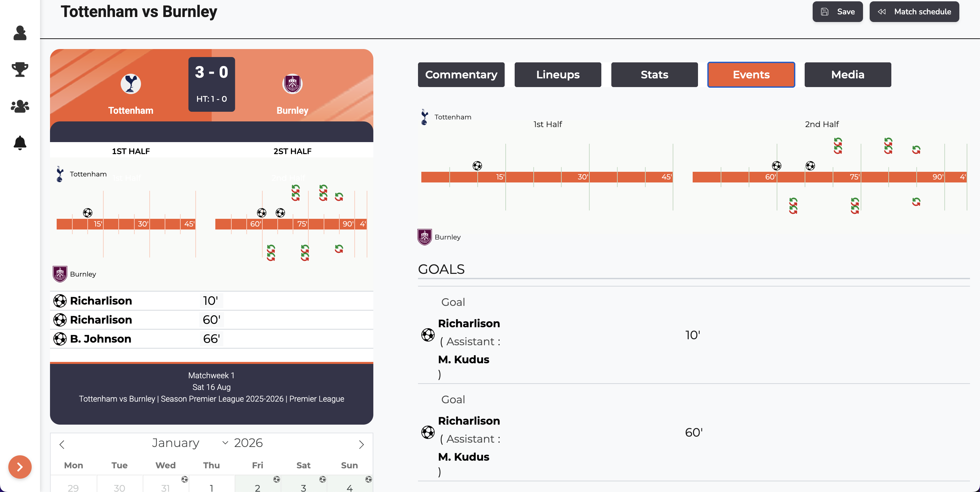Click the notifications bell icon
980x492 pixels.
coord(20,143)
